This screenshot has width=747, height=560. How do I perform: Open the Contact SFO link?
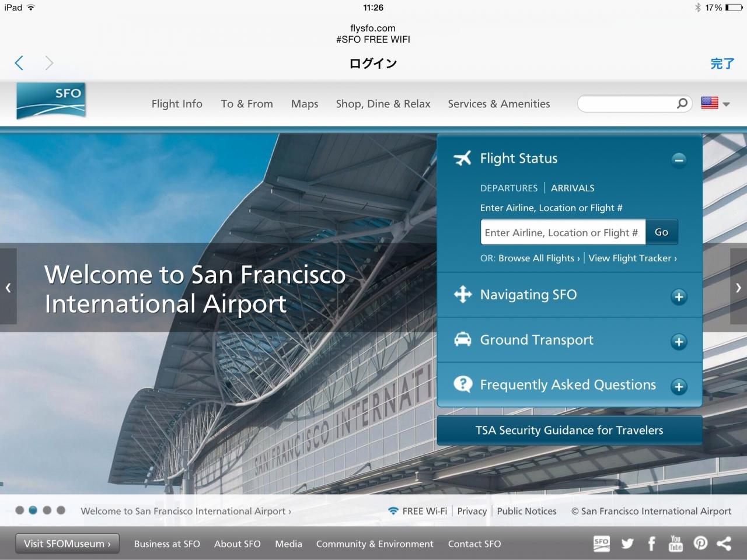[474, 544]
